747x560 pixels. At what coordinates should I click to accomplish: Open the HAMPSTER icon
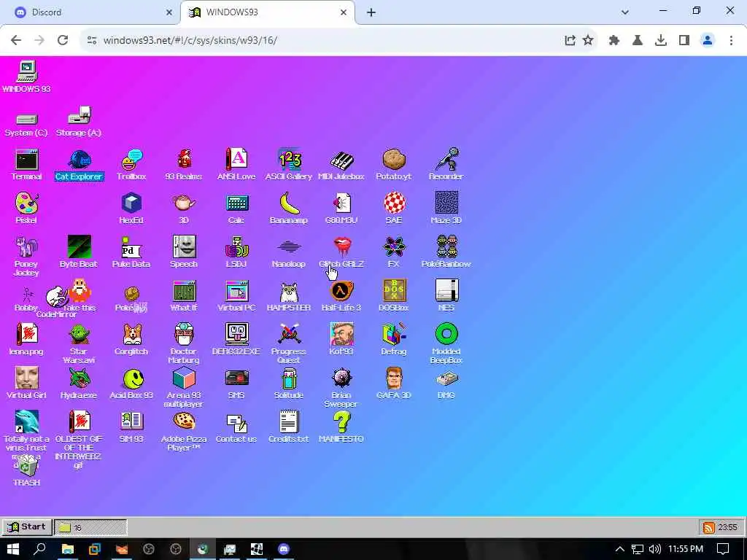pos(289,291)
